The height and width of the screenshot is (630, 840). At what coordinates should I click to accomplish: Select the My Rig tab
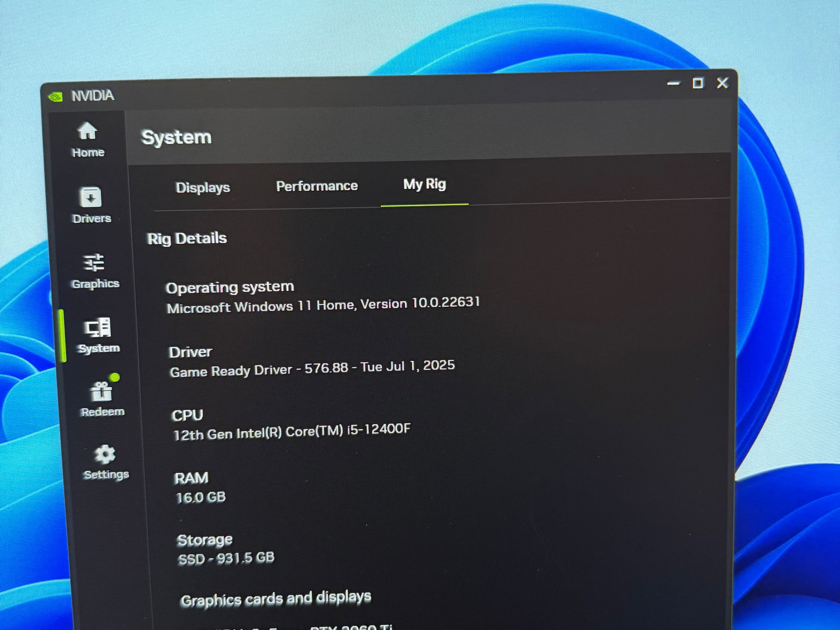tap(425, 185)
